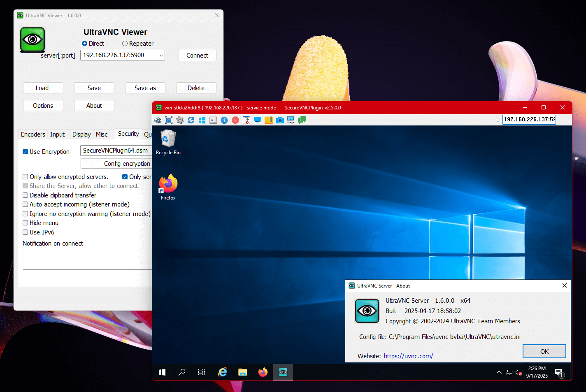586x392 pixels.
Task: Enable Disable clipboard transfer checkbox
Action: click(x=26, y=195)
